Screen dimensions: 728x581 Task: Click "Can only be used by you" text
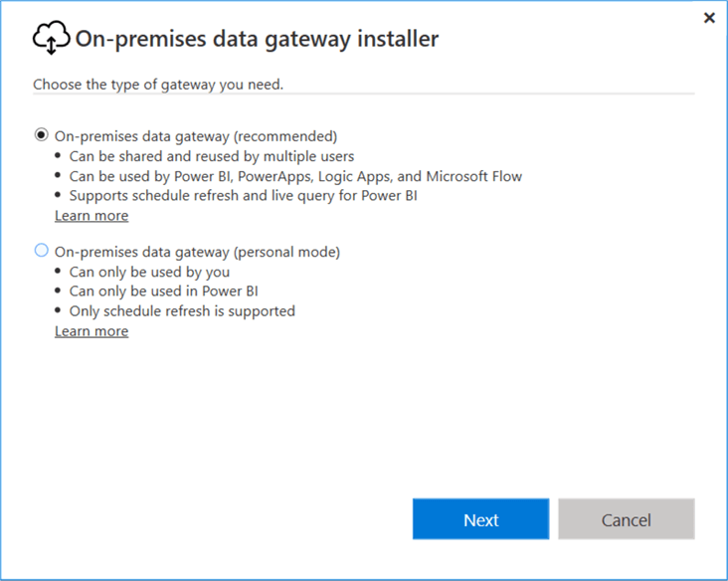coord(149,272)
